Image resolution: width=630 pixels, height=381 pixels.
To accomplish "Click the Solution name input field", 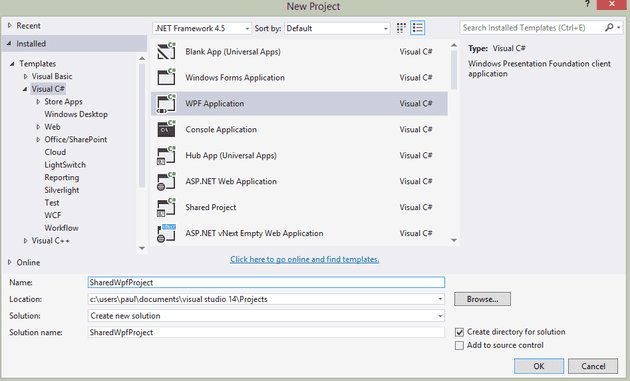I will (266, 332).
